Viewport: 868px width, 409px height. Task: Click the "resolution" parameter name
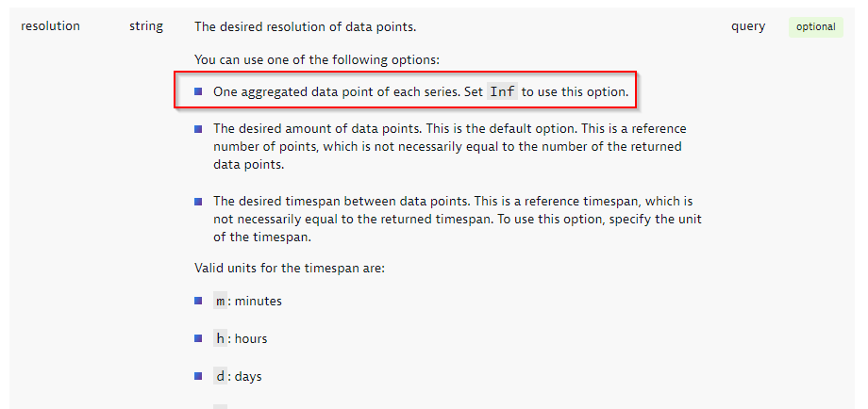point(50,26)
